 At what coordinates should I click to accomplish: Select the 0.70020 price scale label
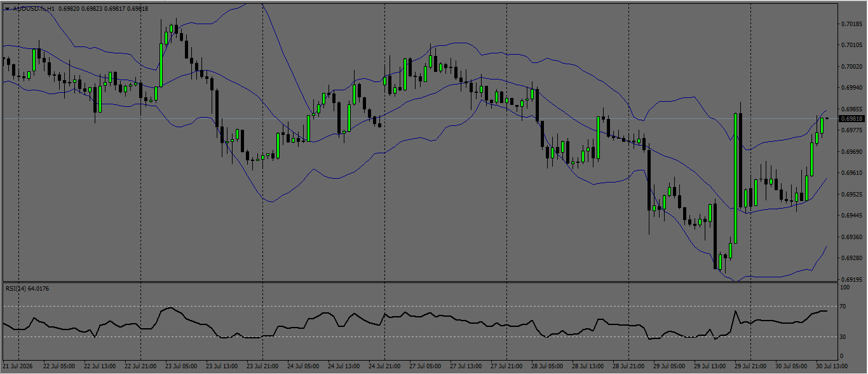[x=851, y=66]
